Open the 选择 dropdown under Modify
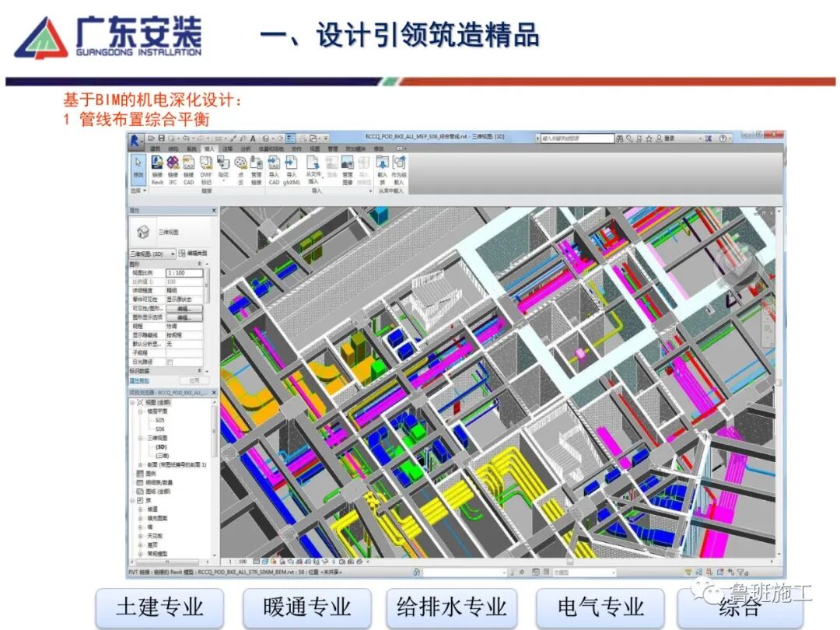This screenshot has width=840, height=630. [138, 191]
